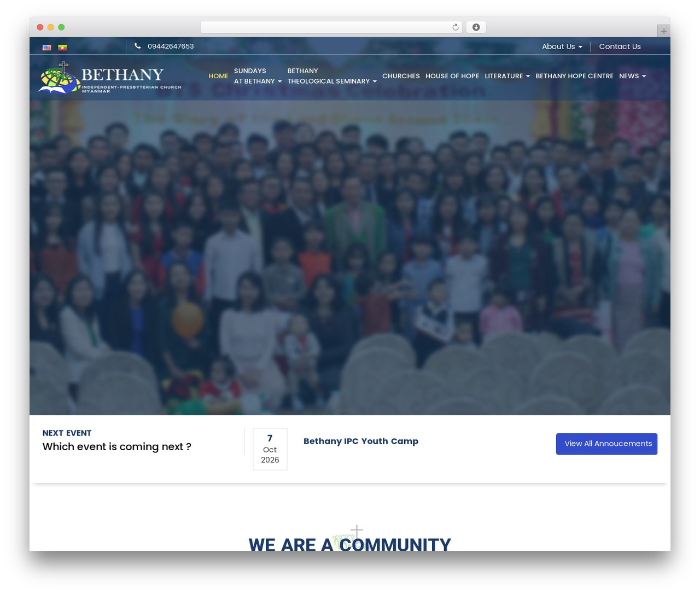This screenshot has width=700, height=593.
Task: Click the View All Annoucements button
Action: tap(606, 444)
